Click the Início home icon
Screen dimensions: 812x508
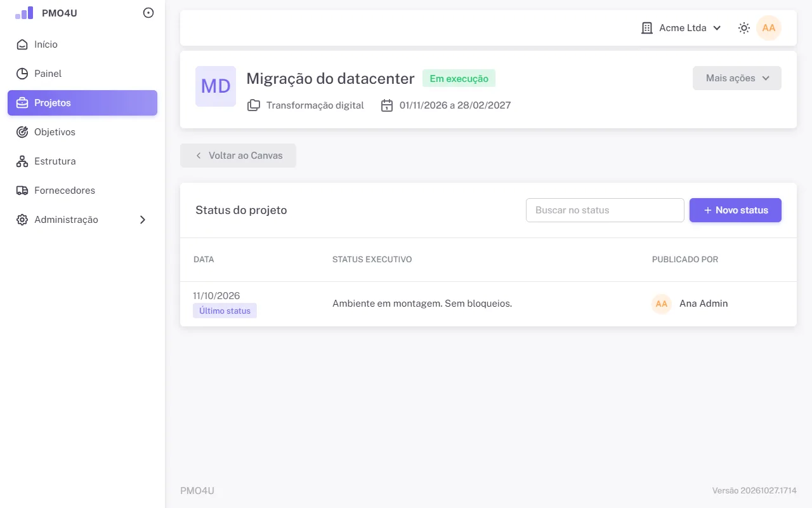[x=22, y=44]
